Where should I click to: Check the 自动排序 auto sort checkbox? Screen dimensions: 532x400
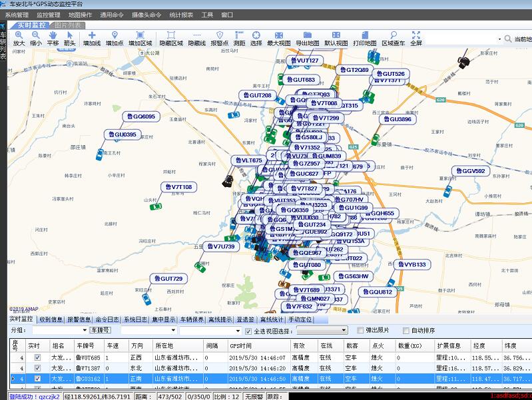coord(405,330)
